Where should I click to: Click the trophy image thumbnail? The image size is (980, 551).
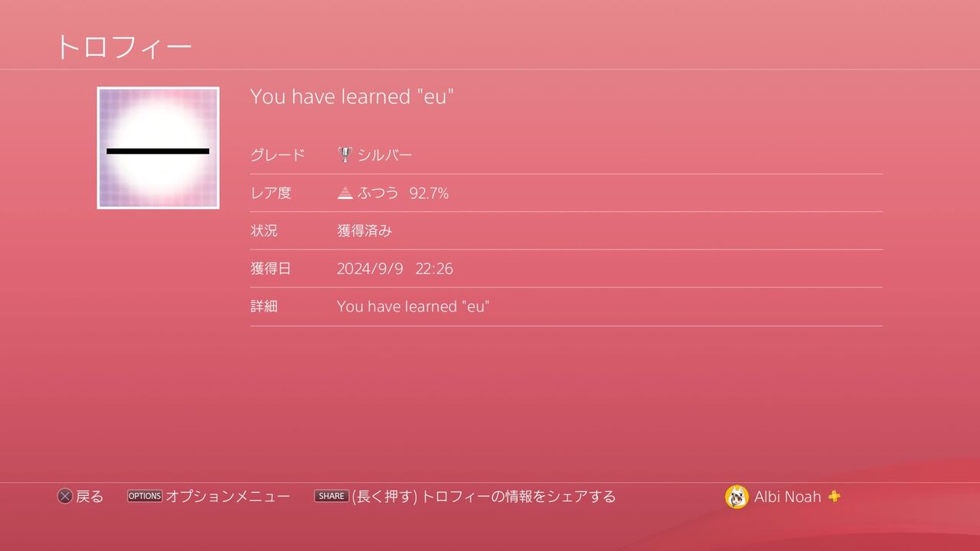(158, 148)
